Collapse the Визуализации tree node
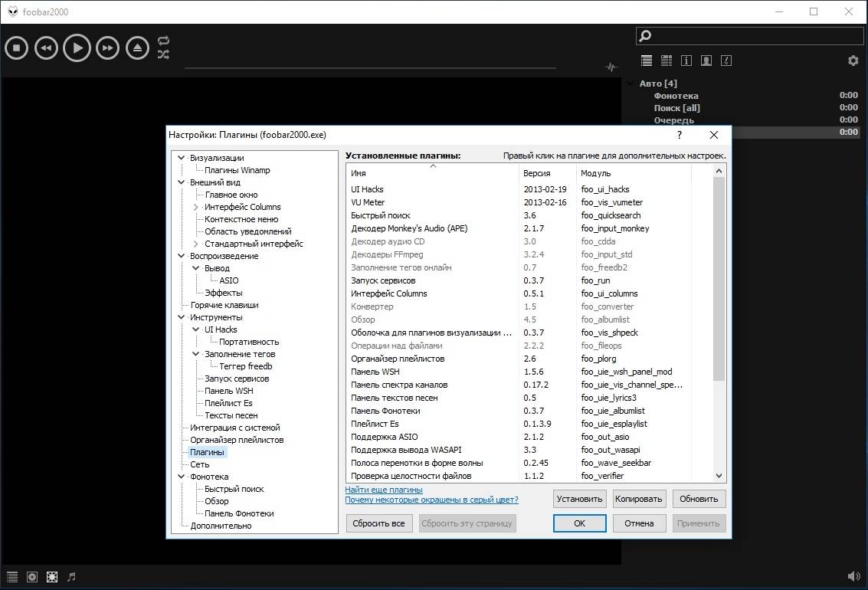Image resolution: width=868 pixels, height=590 pixels. [181, 158]
